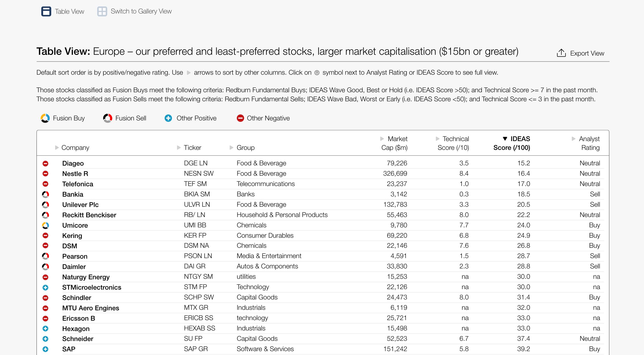Click the Media & Entertainment group cell
The image size is (644, 355).
pyautogui.click(x=269, y=256)
